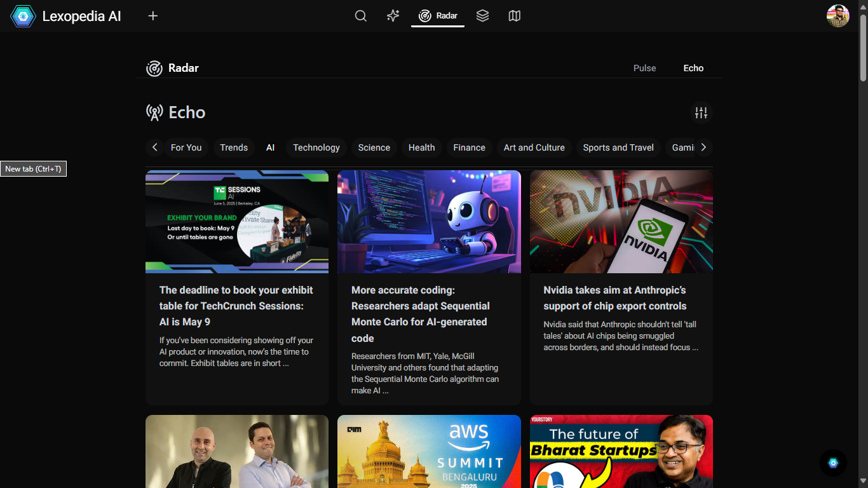The width and height of the screenshot is (868, 488).
Task: Open the Nvidia phone article thumbnail
Action: click(x=621, y=222)
